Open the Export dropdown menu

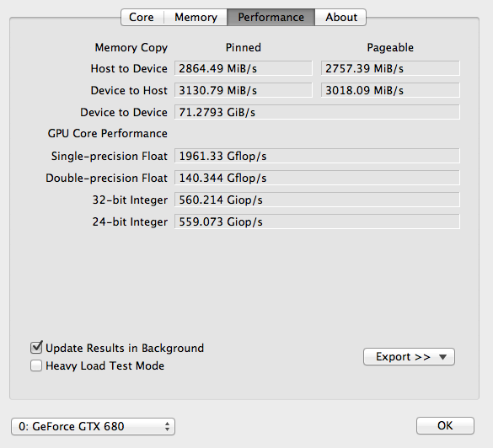[x=409, y=356]
